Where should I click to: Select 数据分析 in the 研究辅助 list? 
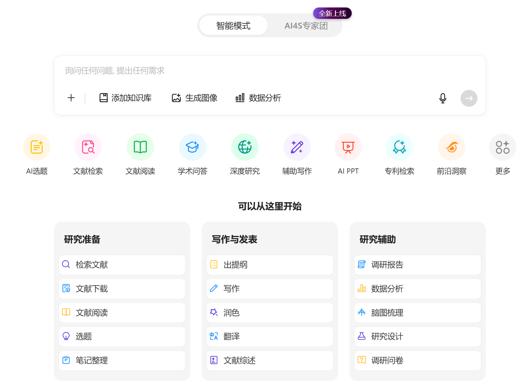418,289
